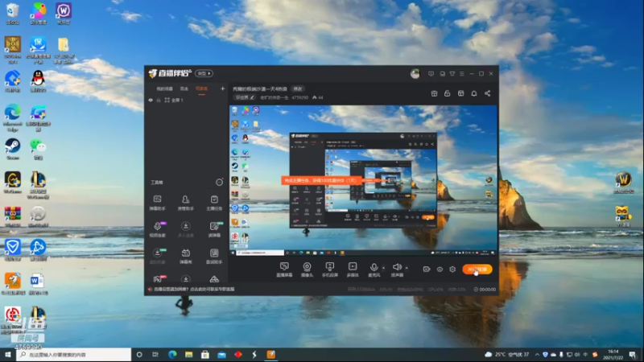The width and height of the screenshot is (644, 362).
Task: Click the skin shirt icon in title bar
Action: (452, 74)
